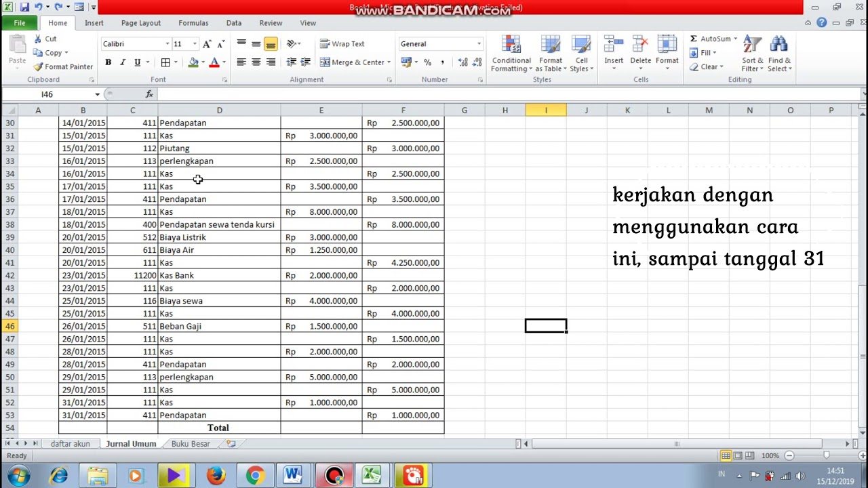Open the number format General dropdown
This screenshot has width=868, height=488.
479,44
